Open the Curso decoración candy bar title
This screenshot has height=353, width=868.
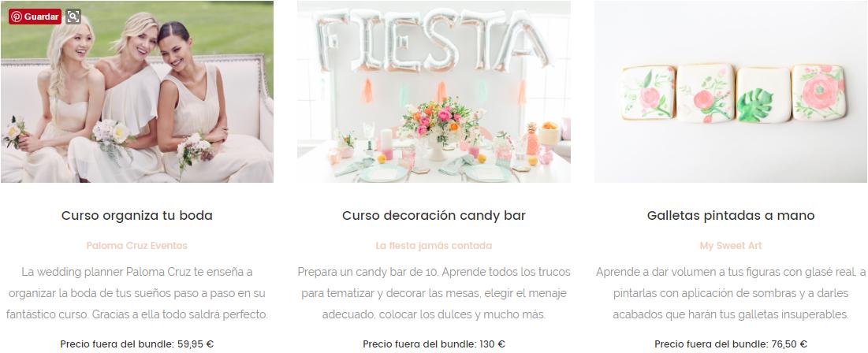click(x=434, y=215)
